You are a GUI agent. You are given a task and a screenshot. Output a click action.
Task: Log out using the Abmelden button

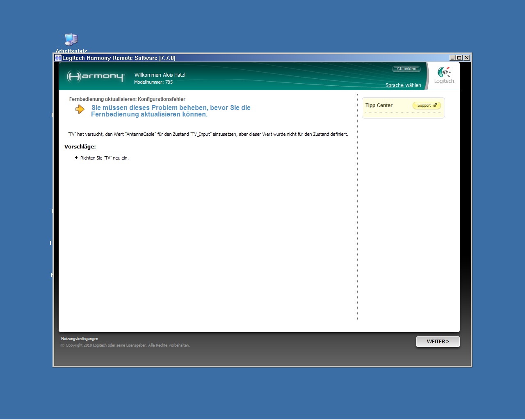point(406,69)
